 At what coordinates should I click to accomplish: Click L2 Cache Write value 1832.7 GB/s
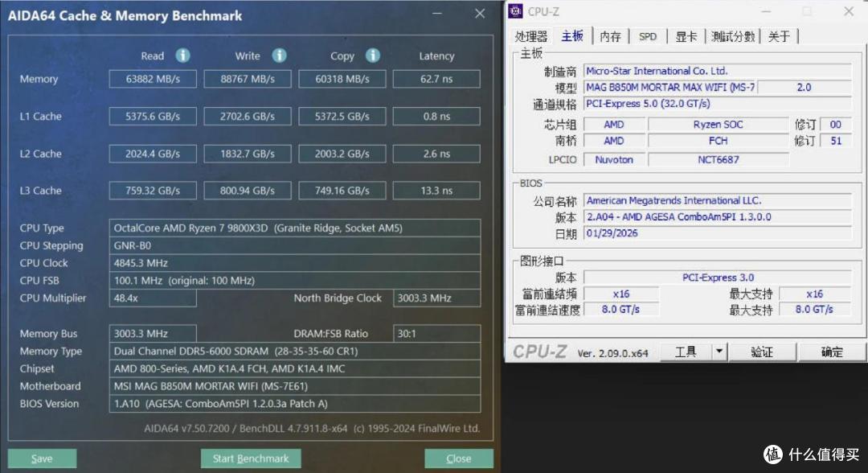(248, 154)
